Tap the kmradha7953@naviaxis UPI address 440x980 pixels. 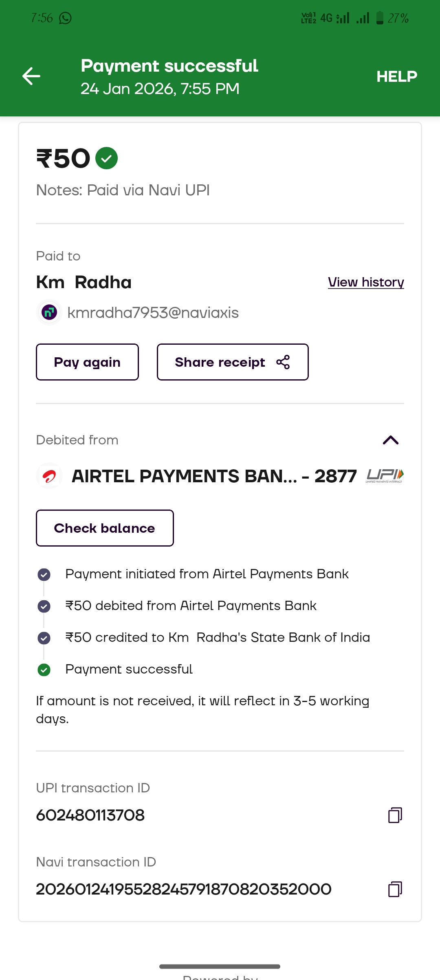[153, 313]
